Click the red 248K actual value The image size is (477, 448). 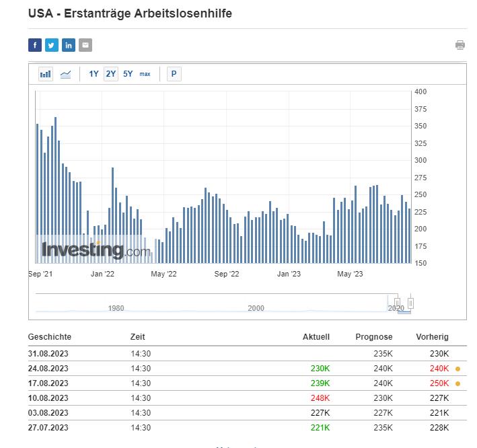pos(320,398)
